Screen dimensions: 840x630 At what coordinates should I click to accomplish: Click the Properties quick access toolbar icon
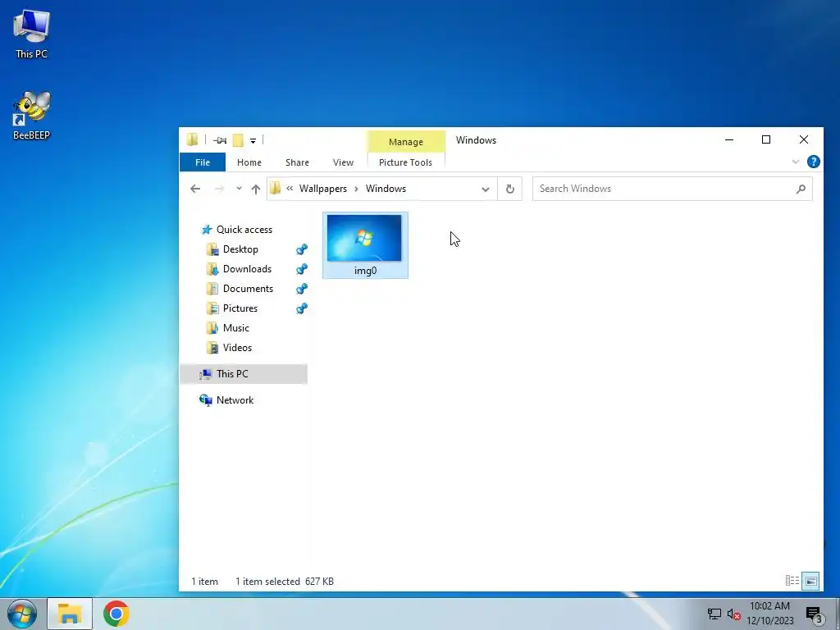[x=220, y=140]
